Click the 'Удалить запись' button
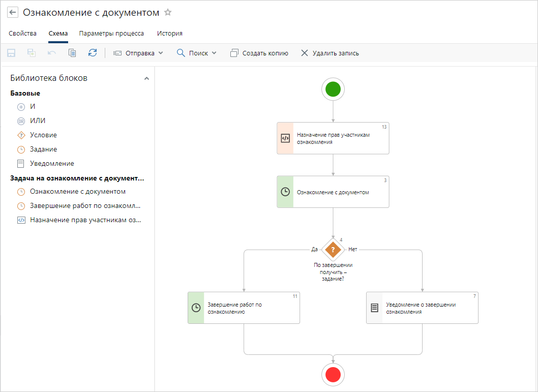This screenshot has width=538, height=392. click(330, 53)
